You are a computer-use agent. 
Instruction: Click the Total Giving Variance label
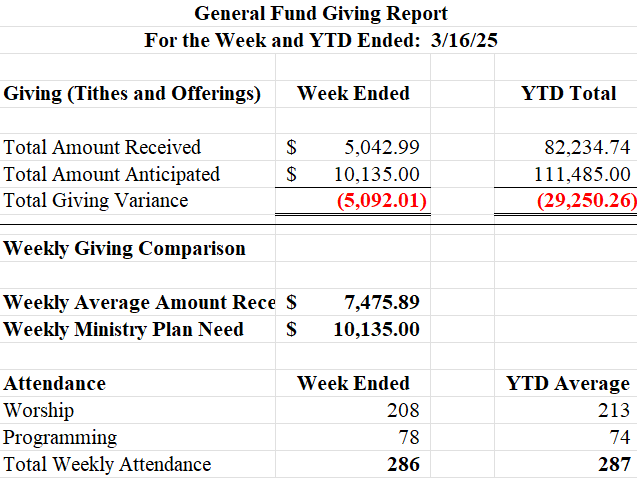(96, 200)
